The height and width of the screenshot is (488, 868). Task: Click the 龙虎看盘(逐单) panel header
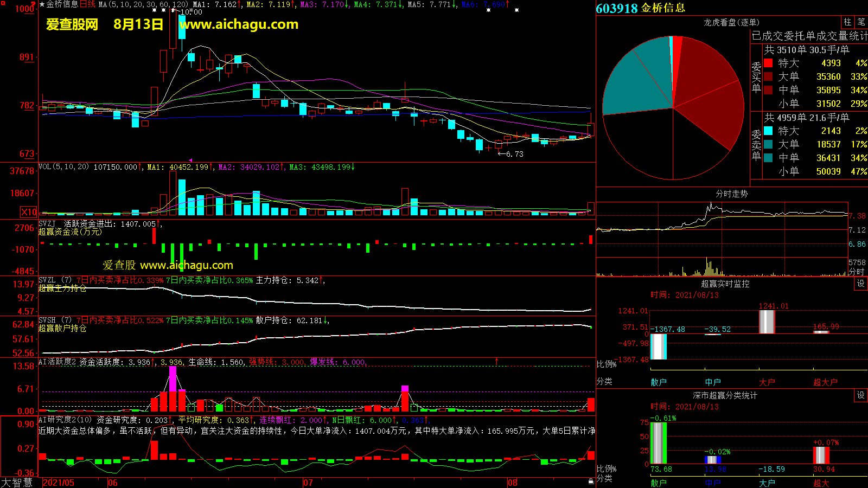pos(731,22)
